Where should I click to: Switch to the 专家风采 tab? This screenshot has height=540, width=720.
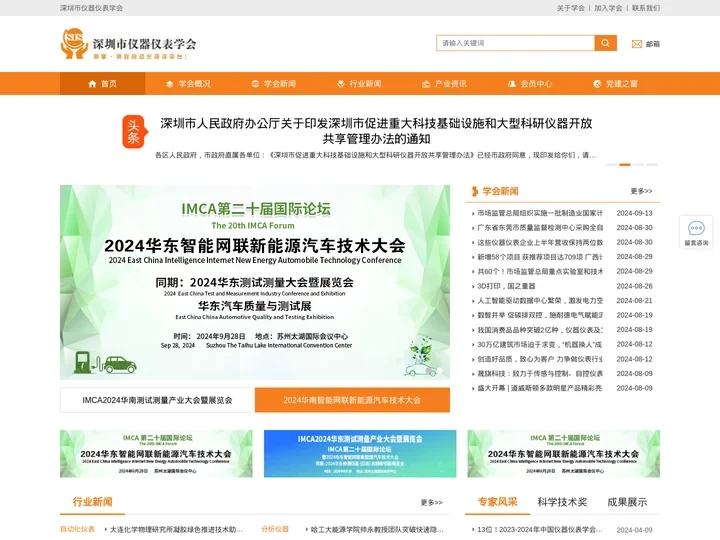click(x=497, y=502)
